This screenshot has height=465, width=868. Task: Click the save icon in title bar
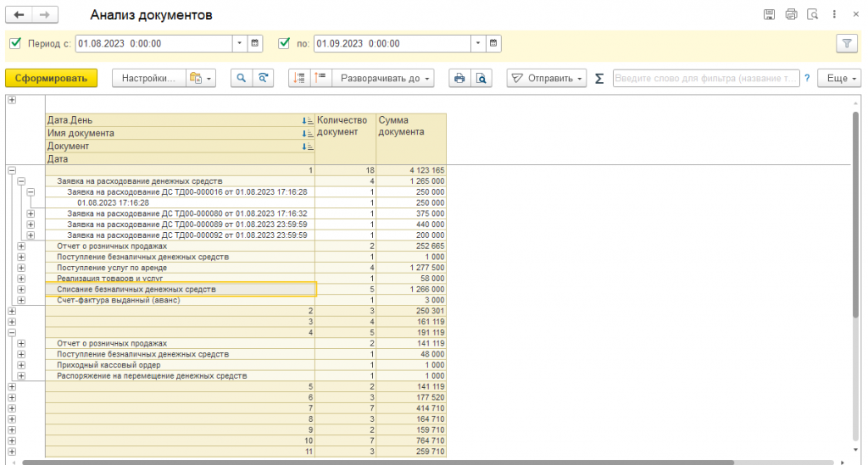(770, 14)
